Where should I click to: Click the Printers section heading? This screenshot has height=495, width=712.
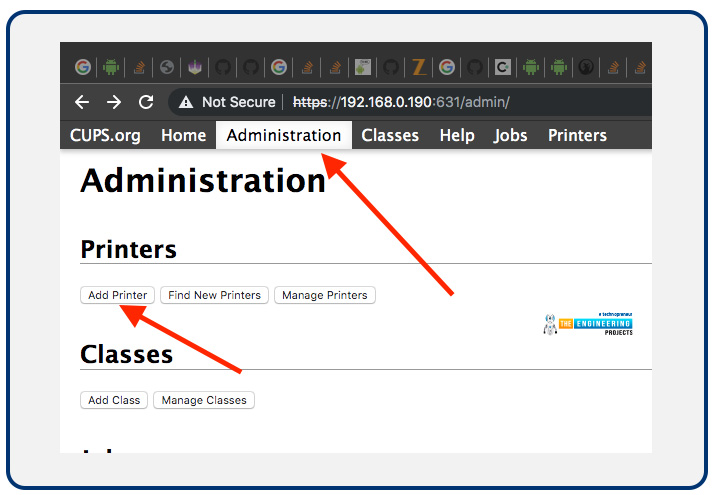(x=129, y=249)
